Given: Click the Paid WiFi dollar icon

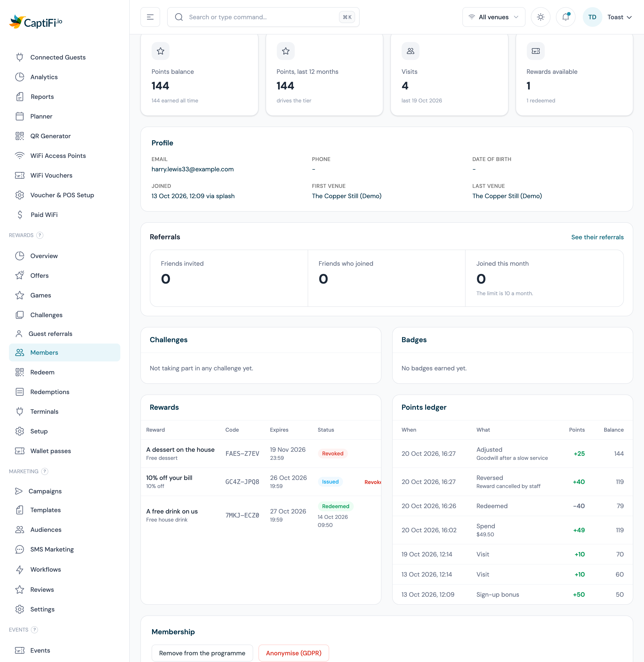Looking at the screenshot, I should tap(20, 215).
